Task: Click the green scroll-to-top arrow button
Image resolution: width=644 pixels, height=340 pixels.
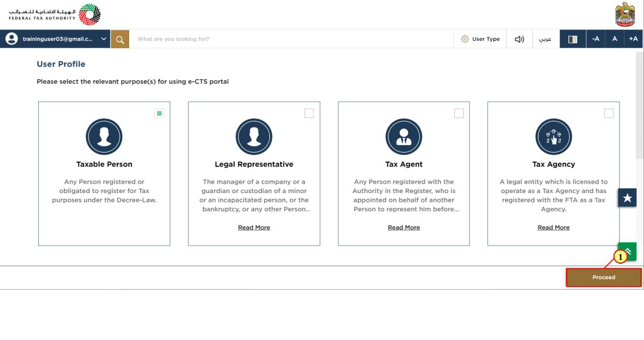Action: (x=627, y=251)
